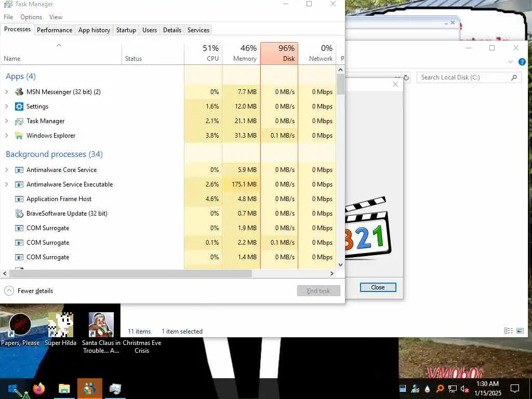Click the BraveSoftware Update icon
The height and width of the screenshot is (399, 532).
pos(19,214)
